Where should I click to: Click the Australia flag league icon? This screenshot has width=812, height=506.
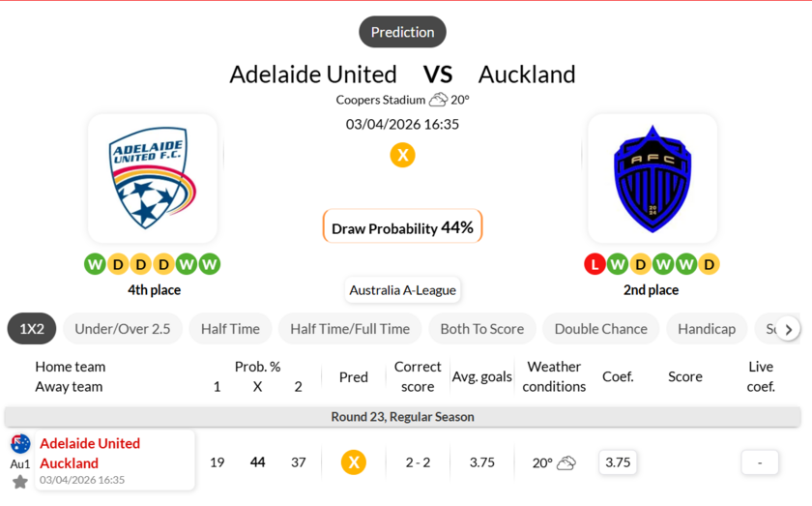[20, 444]
